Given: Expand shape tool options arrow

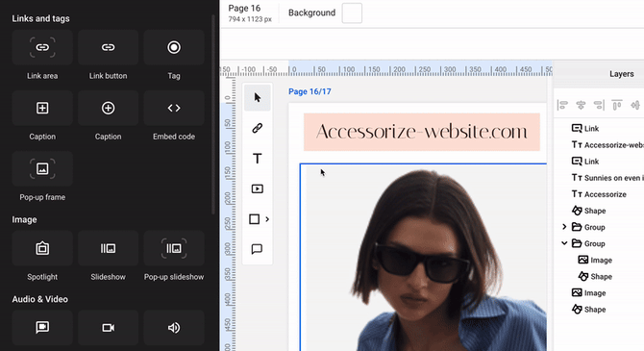Looking at the screenshot, I should 267,219.
